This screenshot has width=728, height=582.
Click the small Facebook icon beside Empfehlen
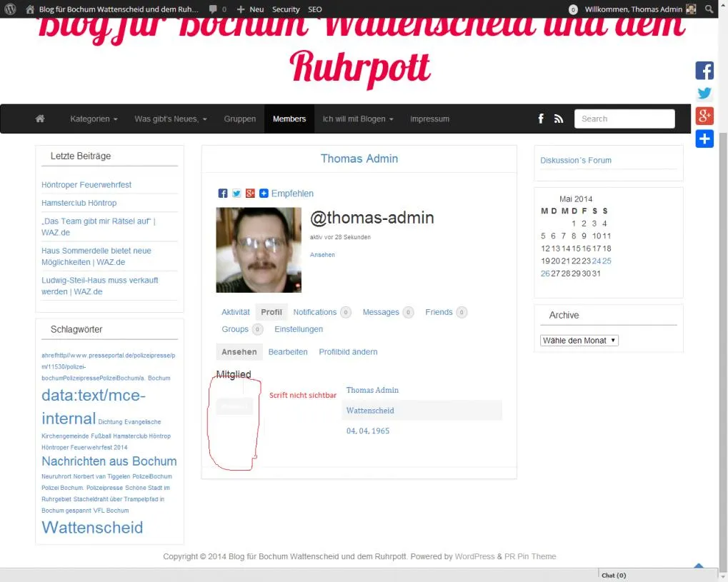(x=222, y=194)
